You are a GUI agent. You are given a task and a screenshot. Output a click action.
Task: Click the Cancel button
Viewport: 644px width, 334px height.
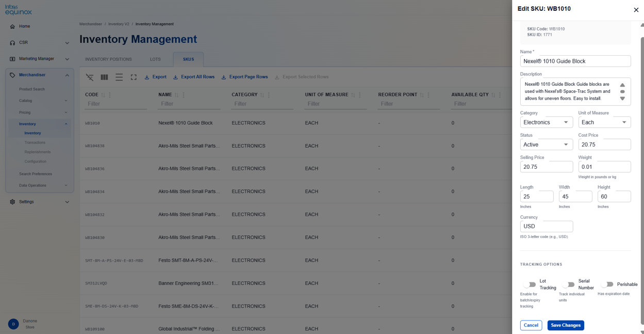[531, 325]
